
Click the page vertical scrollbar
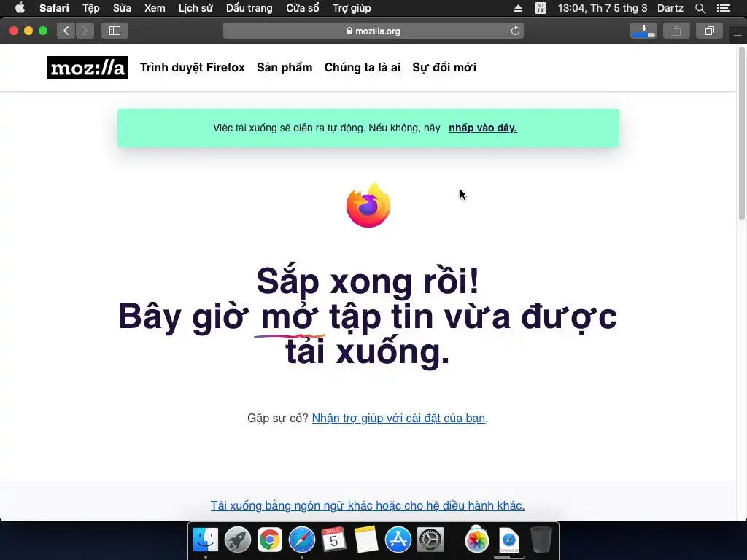point(742,133)
